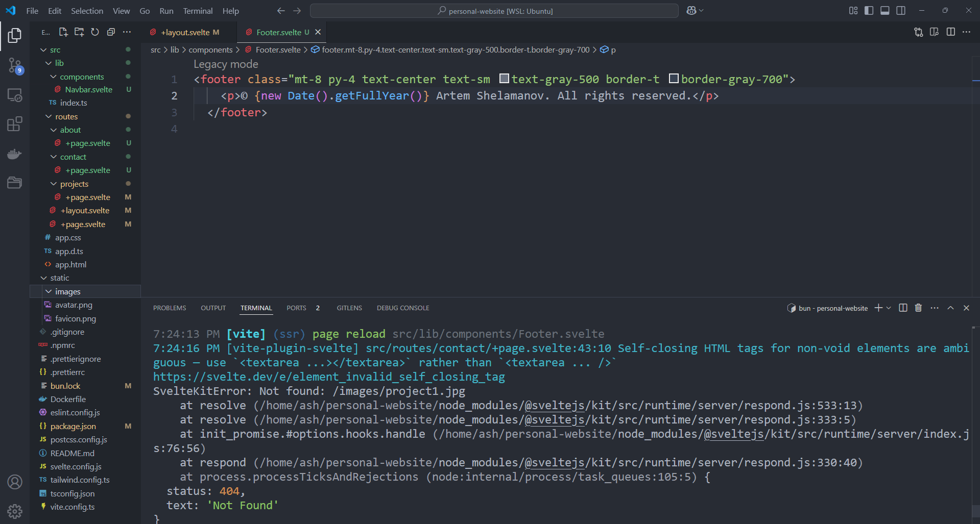980x524 pixels.
Task: Close the terminal panel
Action: (x=966, y=308)
